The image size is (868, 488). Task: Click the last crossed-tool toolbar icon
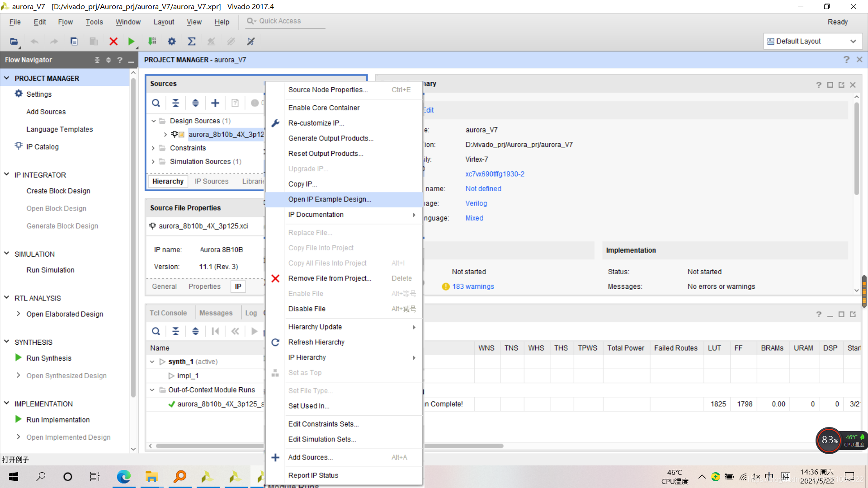(x=251, y=41)
